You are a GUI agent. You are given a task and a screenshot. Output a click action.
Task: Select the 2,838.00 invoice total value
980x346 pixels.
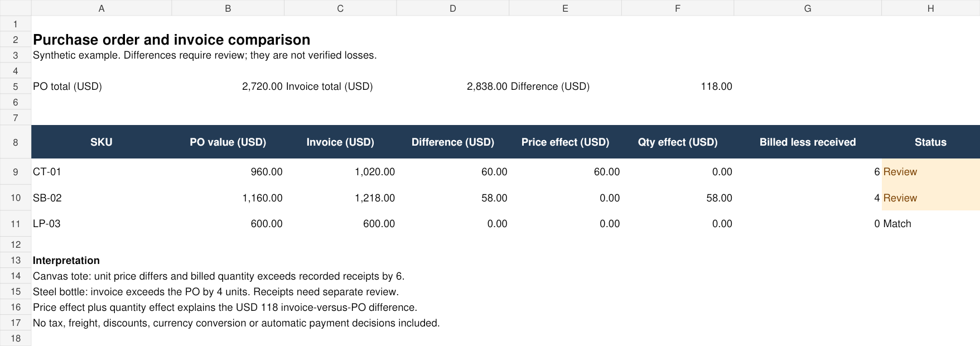point(453,86)
